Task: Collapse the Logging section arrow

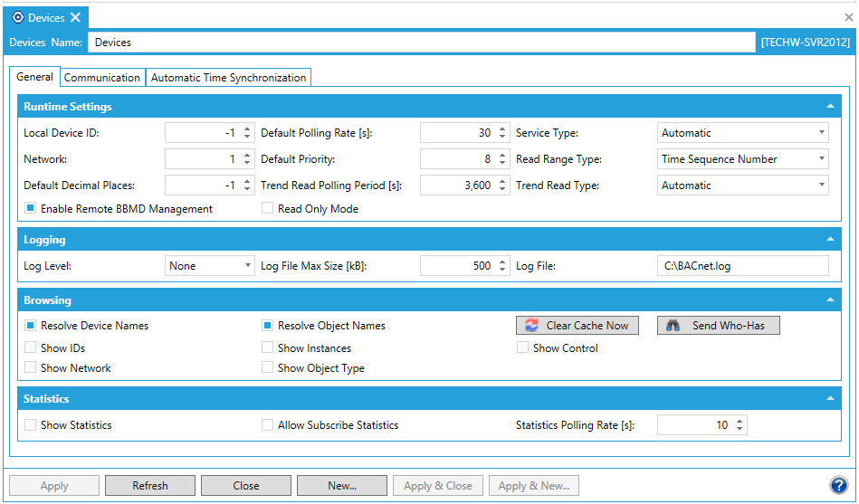Action: [x=829, y=240]
